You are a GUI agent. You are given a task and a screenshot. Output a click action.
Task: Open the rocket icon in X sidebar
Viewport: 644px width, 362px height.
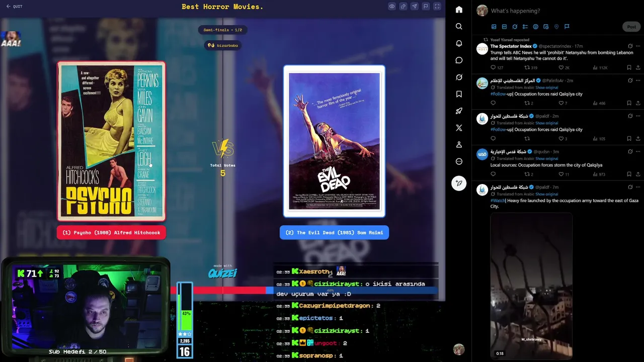[459, 111]
